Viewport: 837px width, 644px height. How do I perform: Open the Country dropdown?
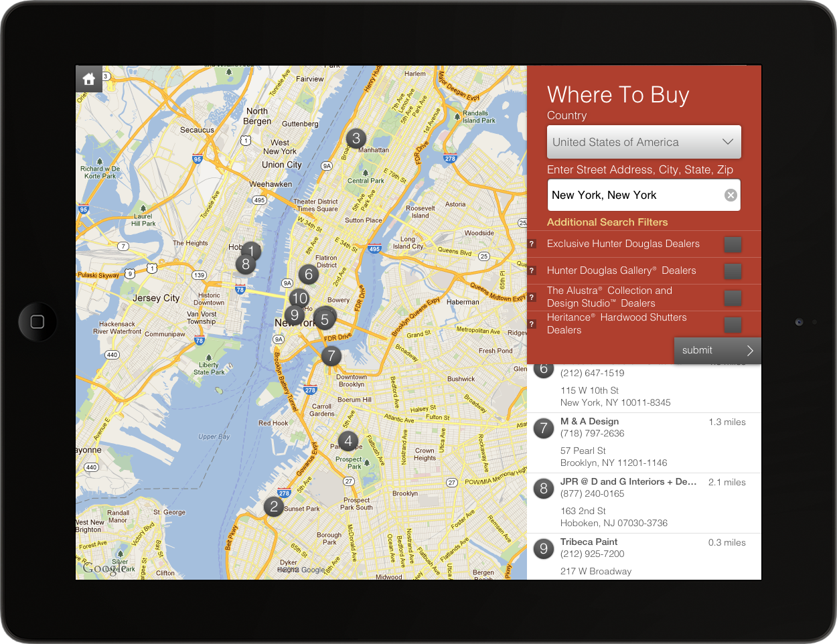[644, 142]
